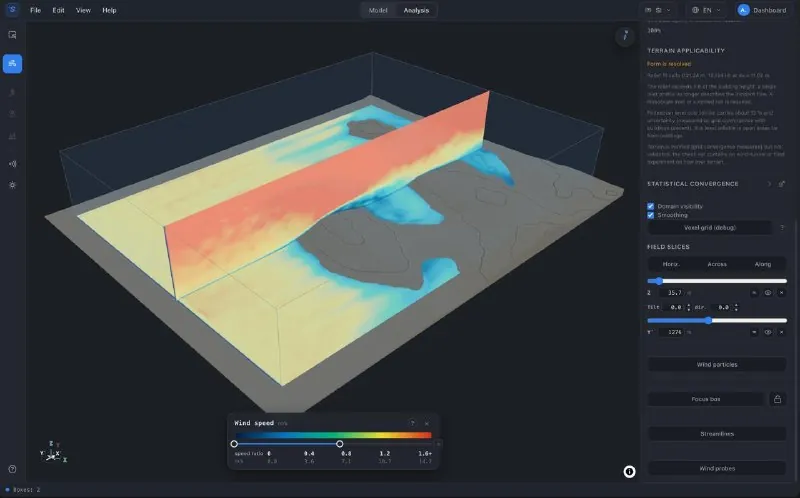Open the EN language dropdown
Image resolution: width=800 pixels, height=498 pixels.
pyautogui.click(x=706, y=10)
